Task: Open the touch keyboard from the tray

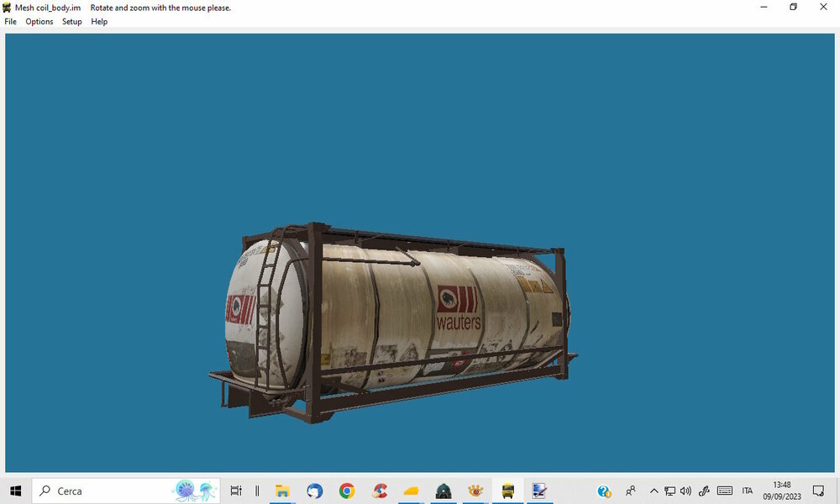Action: point(725,491)
